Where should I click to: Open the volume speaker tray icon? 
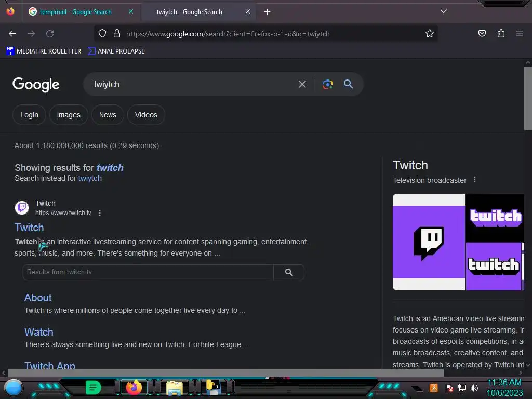point(474,388)
